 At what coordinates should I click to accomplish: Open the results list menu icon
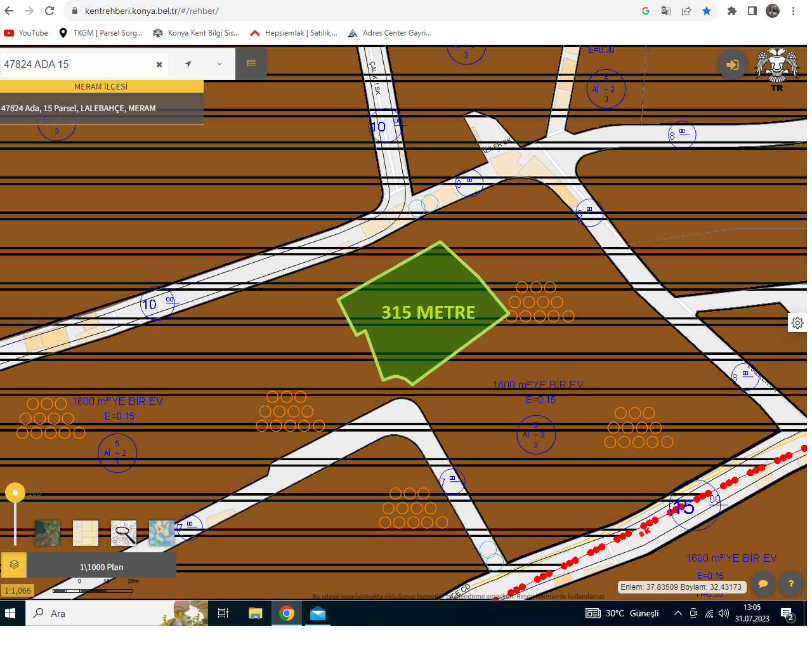(x=251, y=63)
